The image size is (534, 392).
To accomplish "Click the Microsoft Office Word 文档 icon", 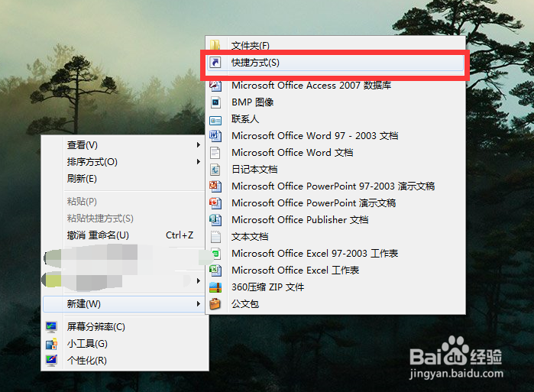I will click(215, 153).
